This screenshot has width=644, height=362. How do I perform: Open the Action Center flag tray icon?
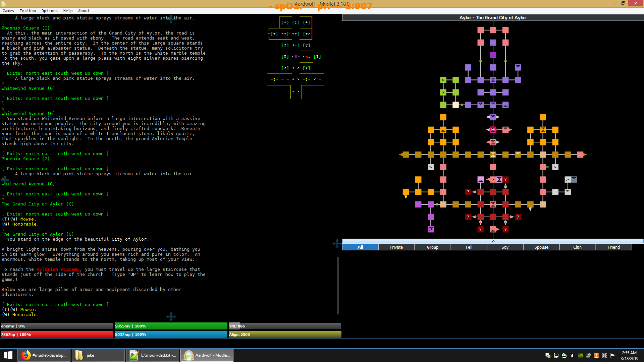[x=612, y=356]
